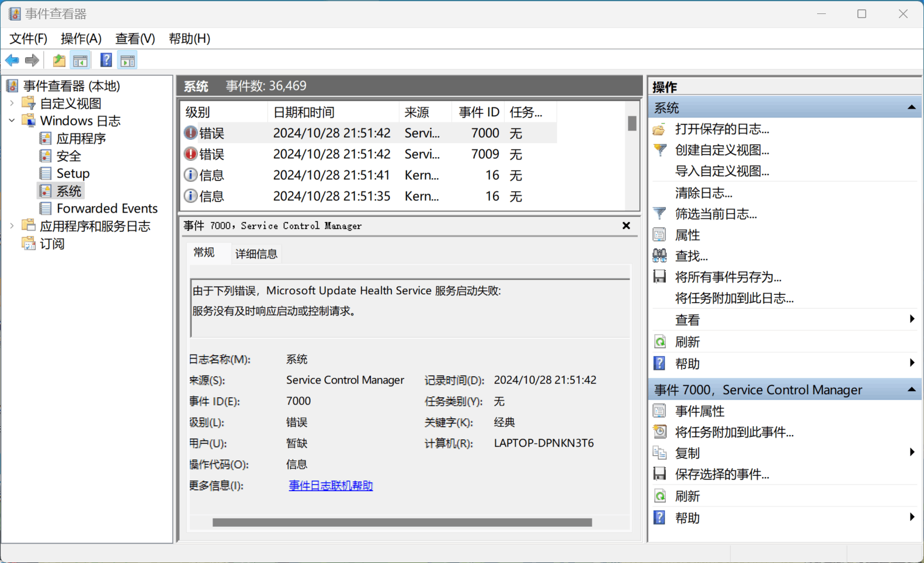Sort by the 级别 column header
Image resolution: width=924 pixels, height=563 pixels.
[x=224, y=112]
